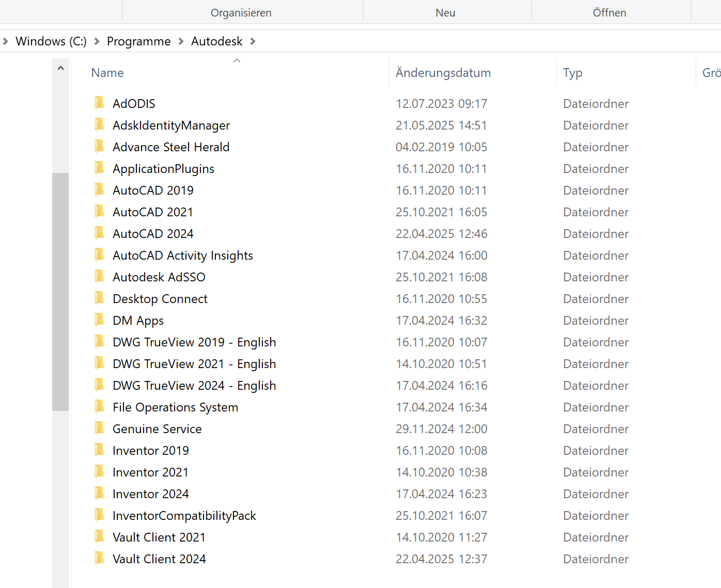Click the navigation pane scrollbar thumb

60,292
